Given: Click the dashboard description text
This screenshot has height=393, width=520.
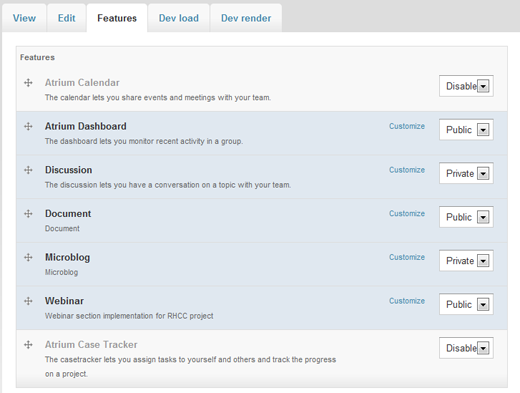Looking at the screenshot, I should coord(144,141).
